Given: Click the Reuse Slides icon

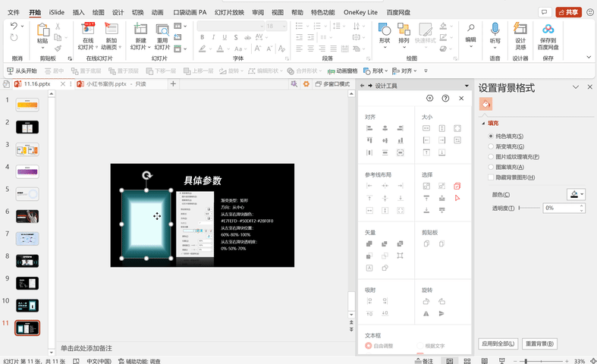Looking at the screenshot, I should tap(162, 30).
